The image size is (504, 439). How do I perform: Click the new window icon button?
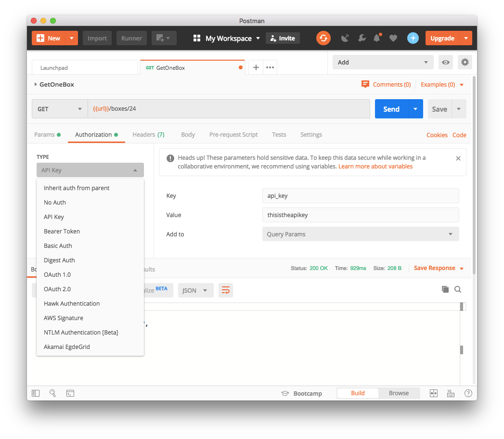click(x=164, y=38)
